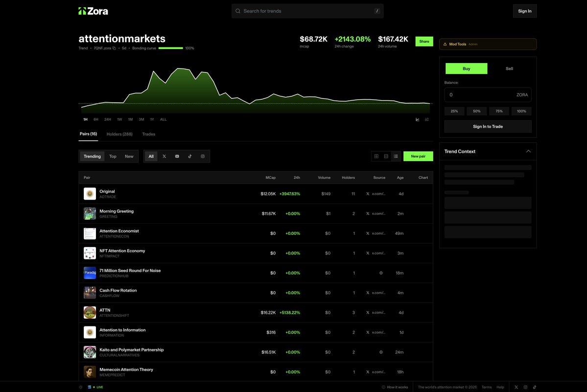The height and width of the screenshot is (392, 587).
Task: Click the New pair button
Action: pyautogui.click(x=418, y=156)
